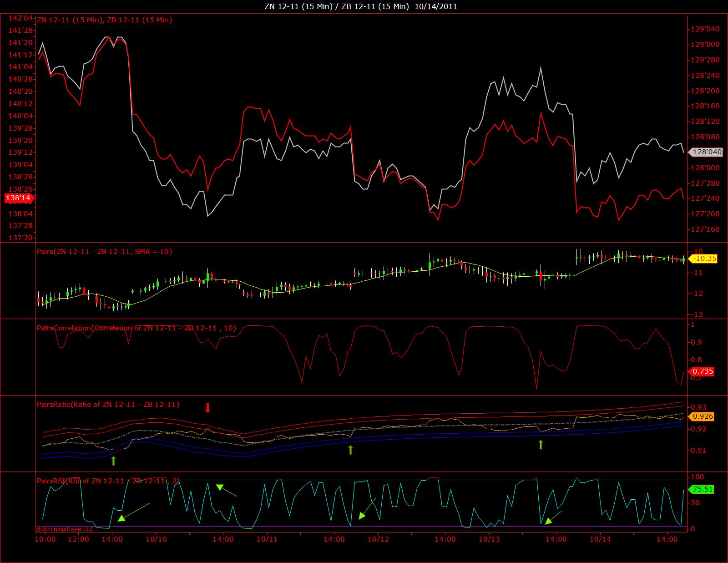Select the Pairs SMA = 10 indicator label
728x563 pixels.
coord(104,251)
